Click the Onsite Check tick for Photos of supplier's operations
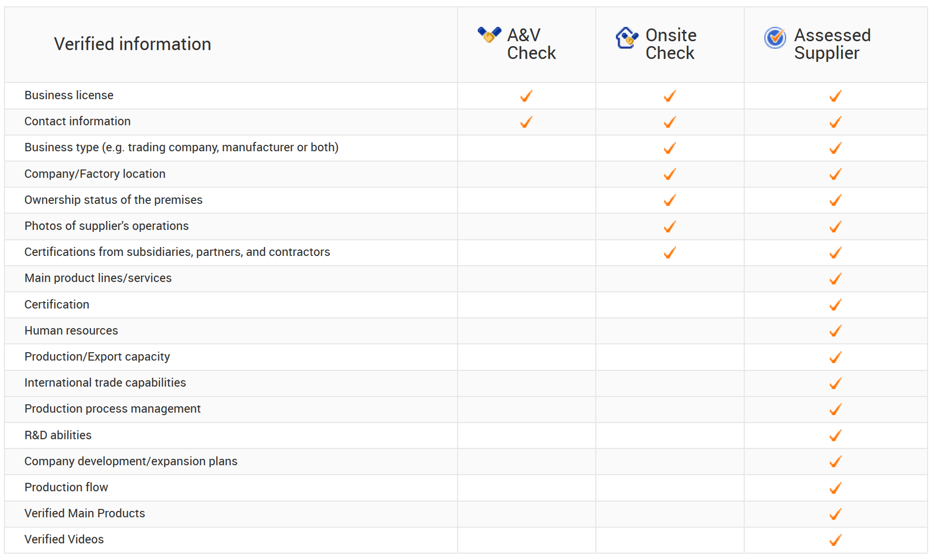Screen dimensions: 933x560 669,227
